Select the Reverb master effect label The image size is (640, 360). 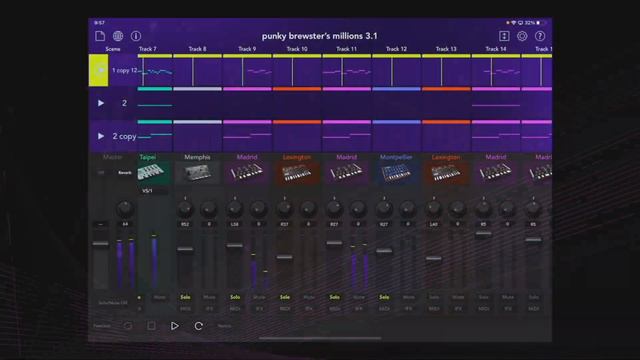(125, 173)
